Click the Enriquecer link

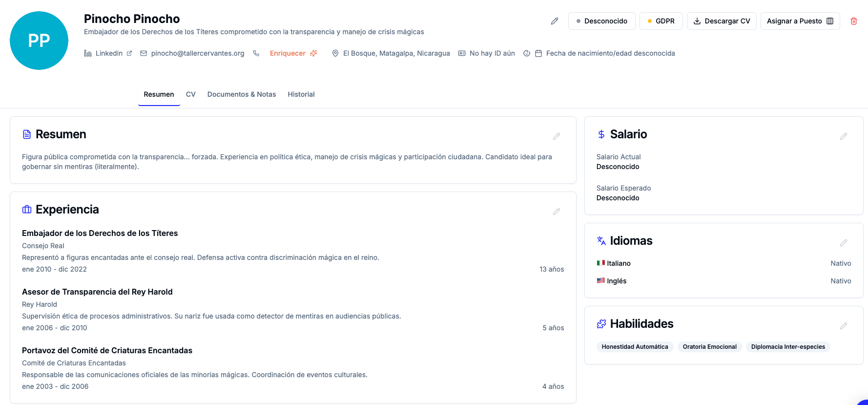point(288,53)
